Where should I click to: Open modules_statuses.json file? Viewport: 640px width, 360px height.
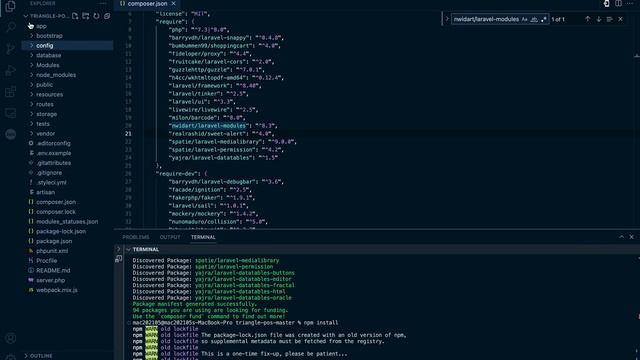click(67, 222)
